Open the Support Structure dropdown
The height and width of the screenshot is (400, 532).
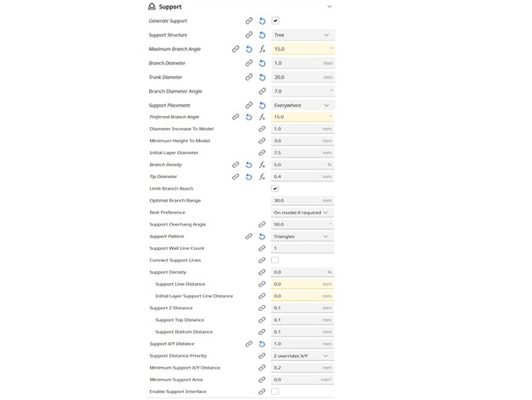click(x=302, y=35)
